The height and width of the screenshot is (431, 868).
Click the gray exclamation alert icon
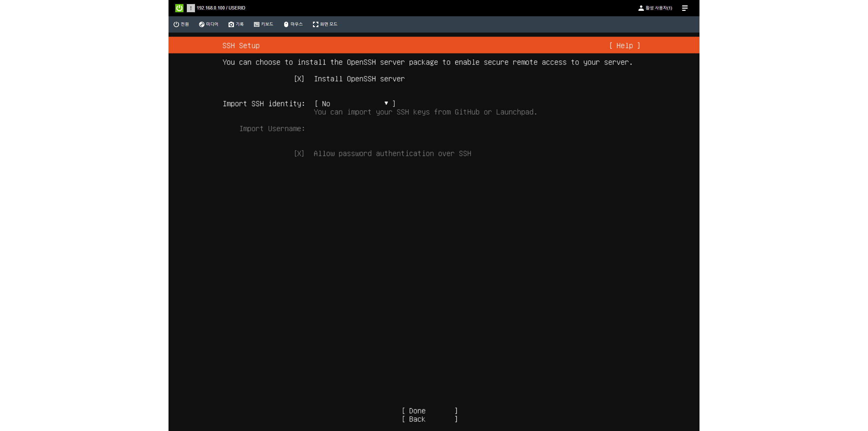pos(191,8)
